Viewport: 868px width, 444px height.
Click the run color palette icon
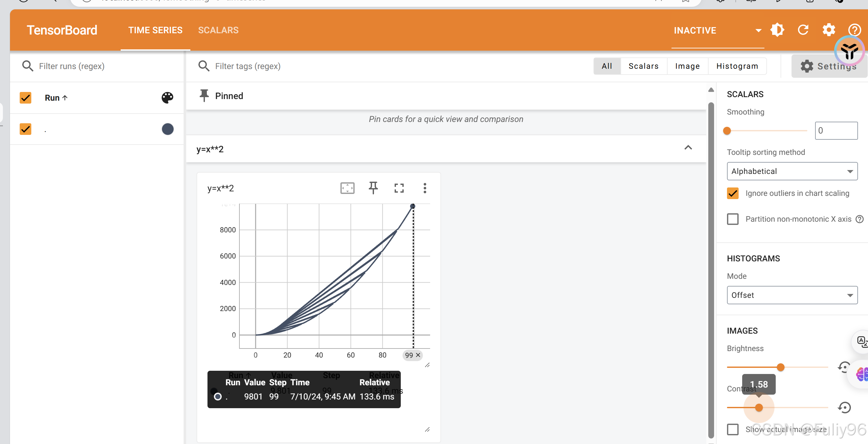(x=167, y=98)
